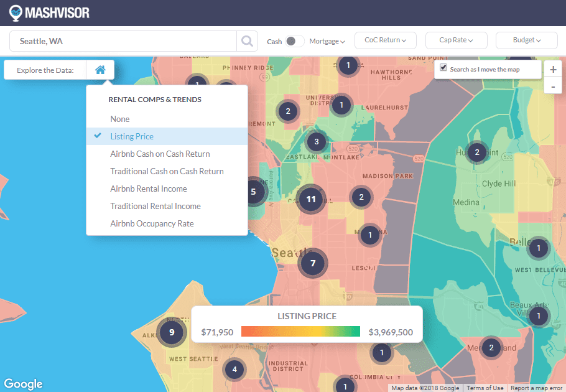
Task: Click the map cluster marker showing 11
Action: 312,200
